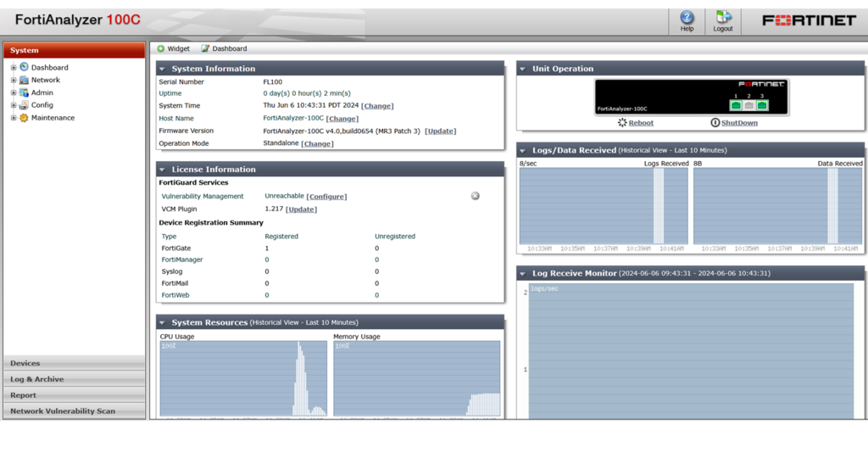Click Change link next to Host Name
The image size is (868, 463).
point(342,119)
